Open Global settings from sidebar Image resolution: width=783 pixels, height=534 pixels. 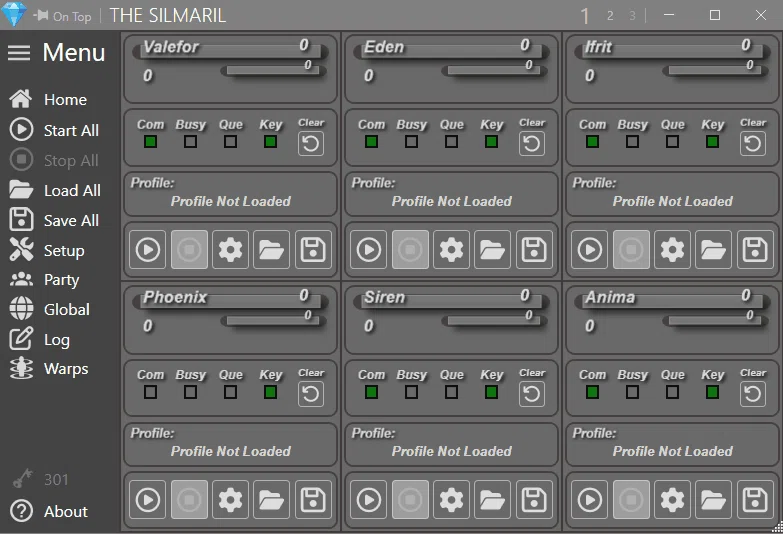point(49,309)
